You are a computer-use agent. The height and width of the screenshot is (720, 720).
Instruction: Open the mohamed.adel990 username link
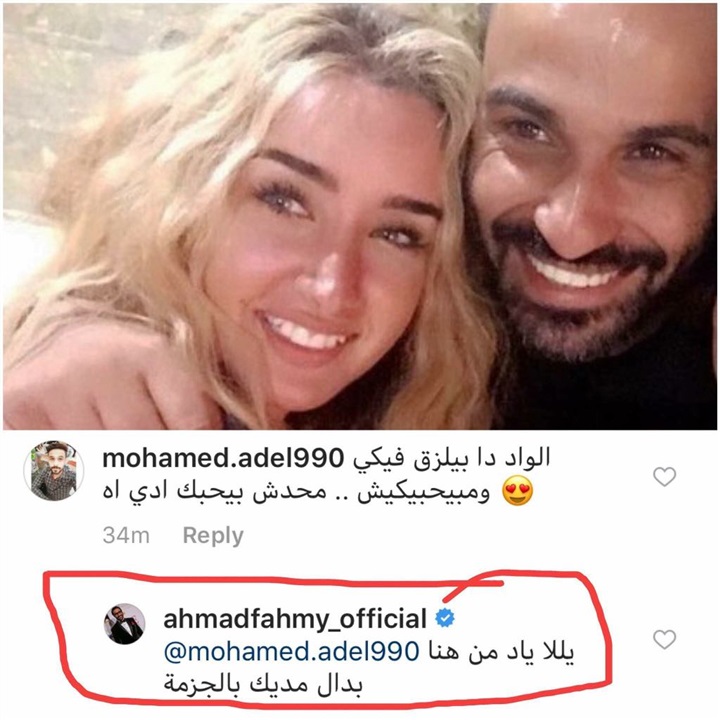coord(223,458)
